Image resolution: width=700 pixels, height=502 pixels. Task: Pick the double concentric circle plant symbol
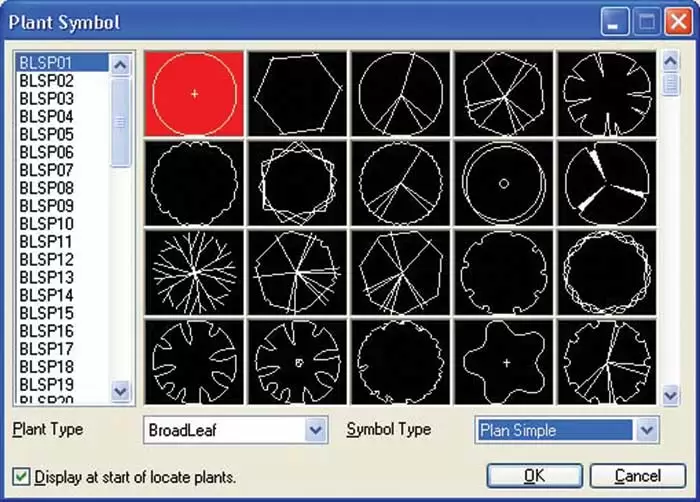point(503,182)
